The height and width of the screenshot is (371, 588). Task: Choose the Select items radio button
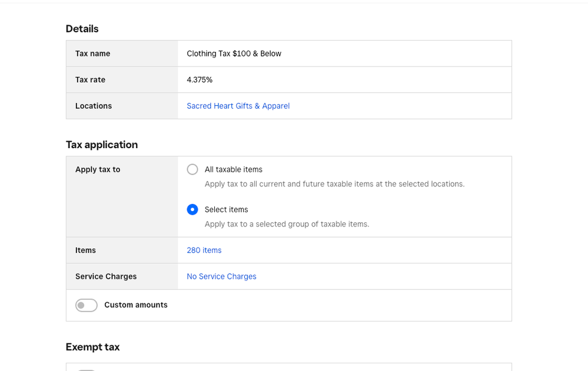(x=192, y=209)
